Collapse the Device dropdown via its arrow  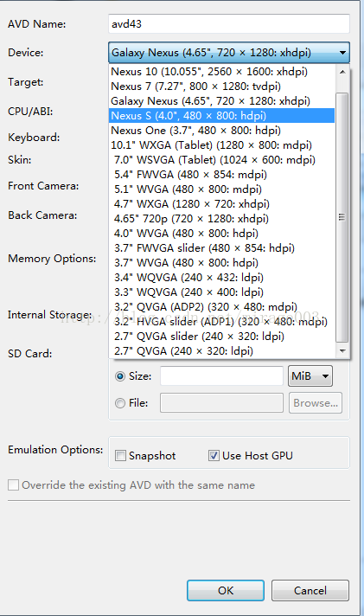tap(342, 53)
